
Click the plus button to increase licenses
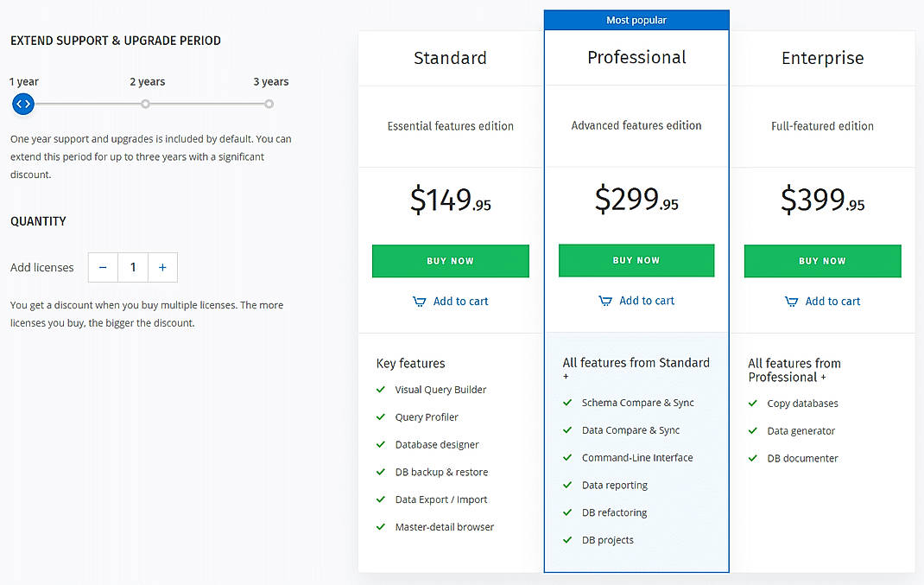162,267
